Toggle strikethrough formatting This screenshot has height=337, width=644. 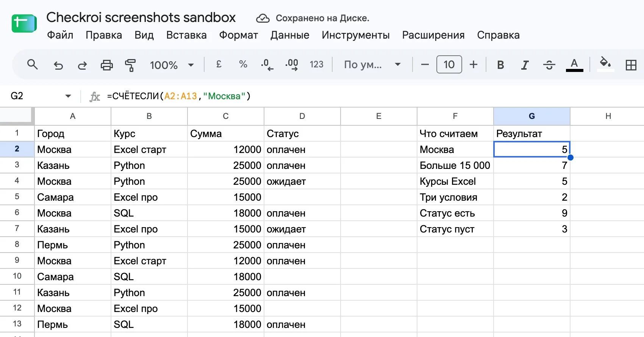point(549,65)
